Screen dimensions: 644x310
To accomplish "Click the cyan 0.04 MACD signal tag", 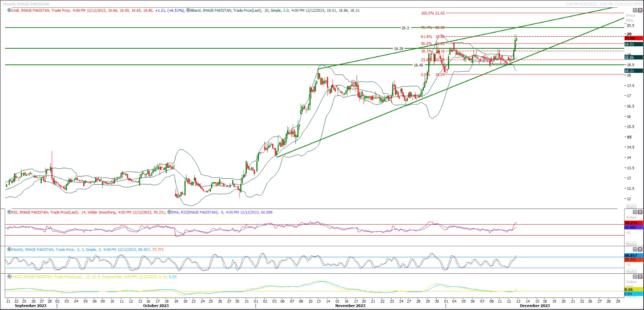I will pyautogui.click(x=633, y=294).
